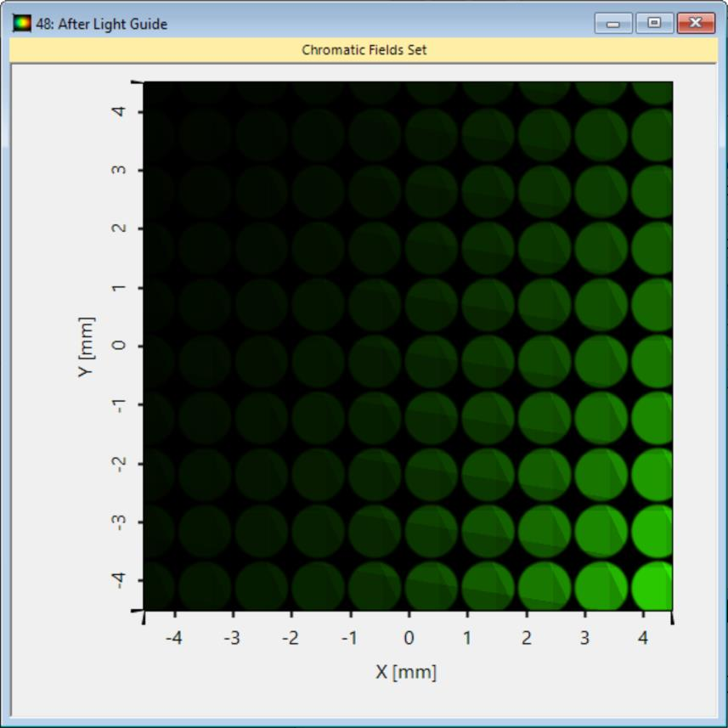Minimize the After Light Guide window
Image resolution: width=728 pixels, height=728 pixels.
612,23
